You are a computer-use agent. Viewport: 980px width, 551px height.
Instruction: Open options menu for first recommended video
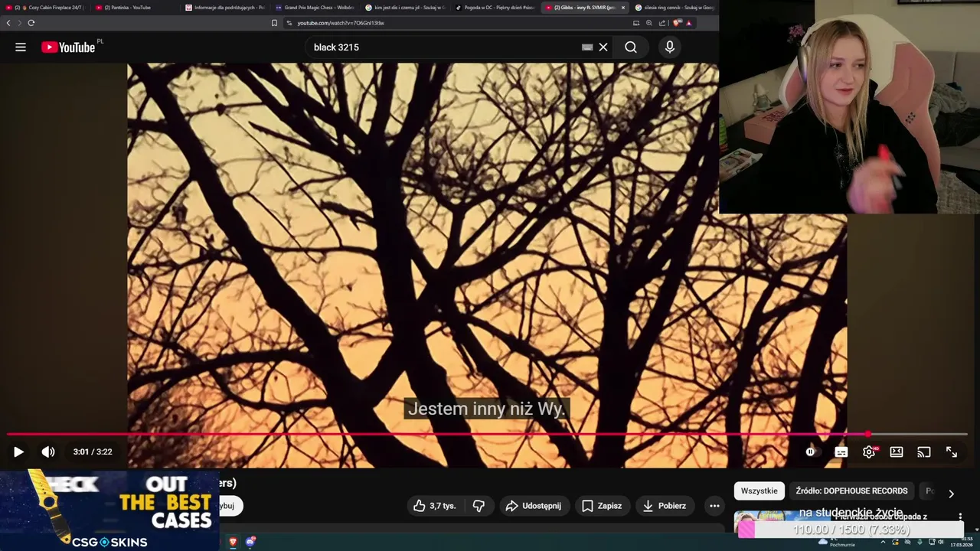point(960,517)
